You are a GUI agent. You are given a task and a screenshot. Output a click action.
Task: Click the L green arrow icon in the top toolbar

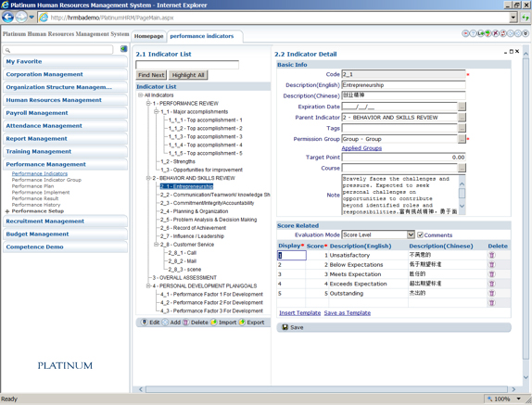click(480, 33)
